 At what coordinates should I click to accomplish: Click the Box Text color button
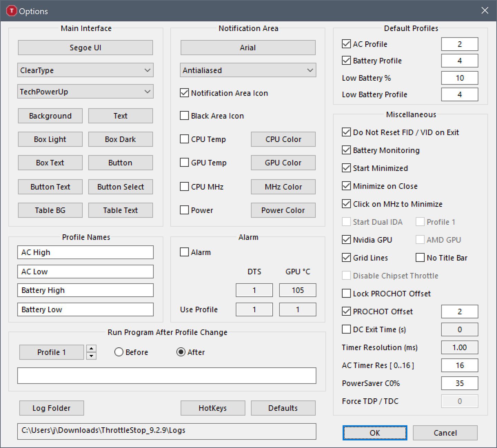coord(50,163)
